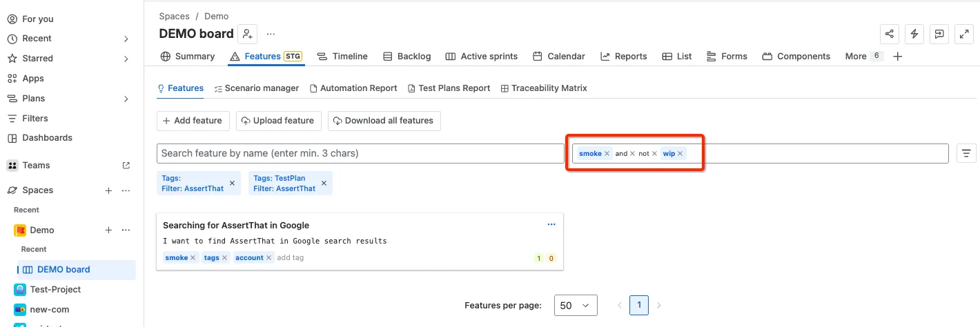Open Dashboards in the sidebar

pos(40,138)
